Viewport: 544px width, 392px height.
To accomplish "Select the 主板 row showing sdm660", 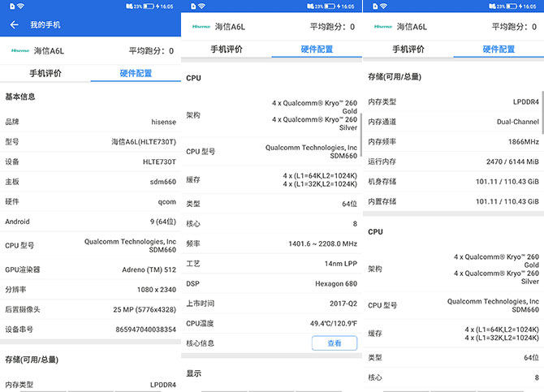I will [91, 182].
